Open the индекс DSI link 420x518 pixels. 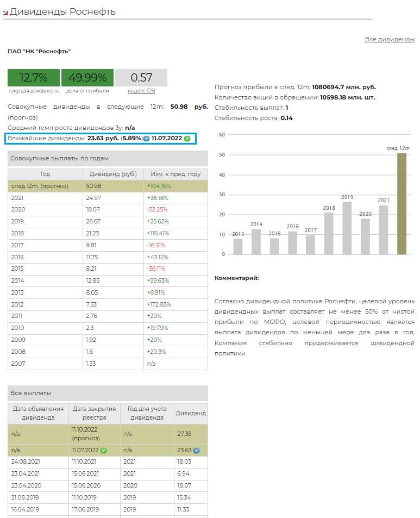pyautogui.click(x=141, y=91)
